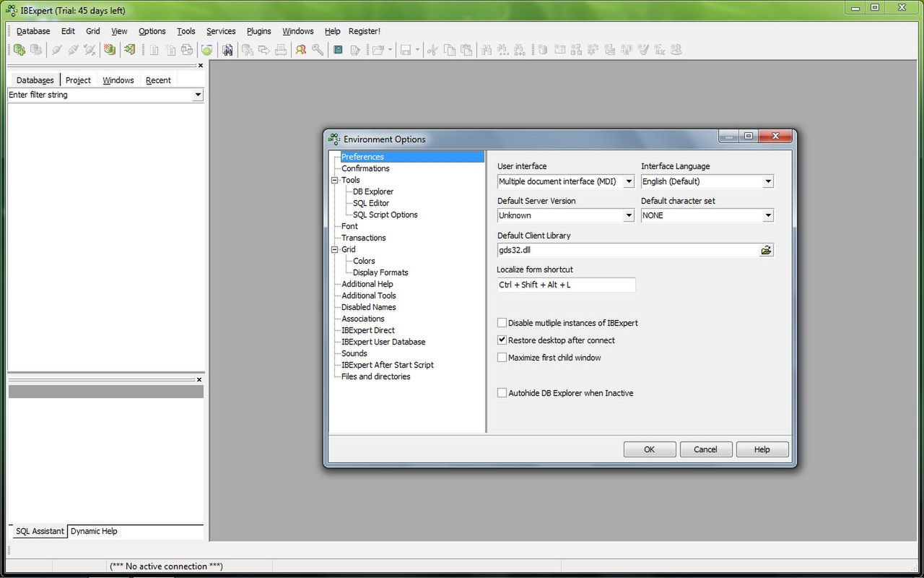This screenshot has height=578, width=924.
Task: Collapse the Grid tree node
Action: click(335, 249)
